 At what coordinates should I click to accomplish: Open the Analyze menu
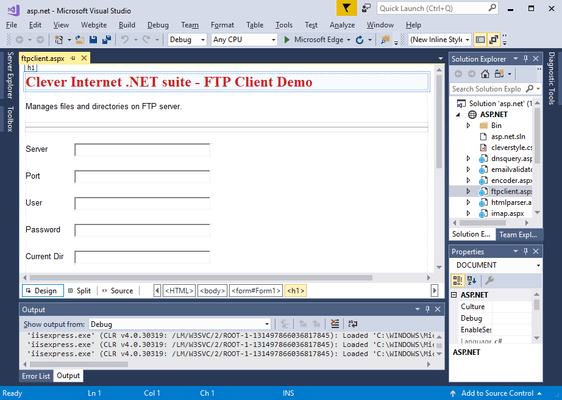(x=342, y=25)
